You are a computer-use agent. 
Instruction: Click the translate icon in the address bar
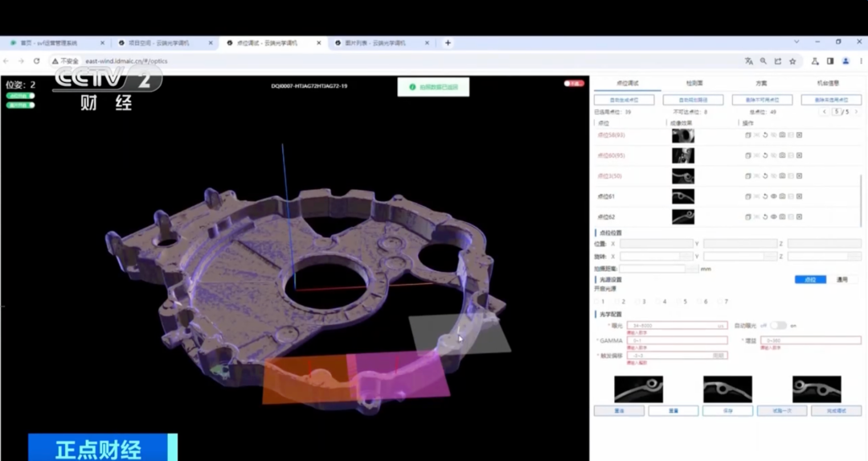[748, 61]
